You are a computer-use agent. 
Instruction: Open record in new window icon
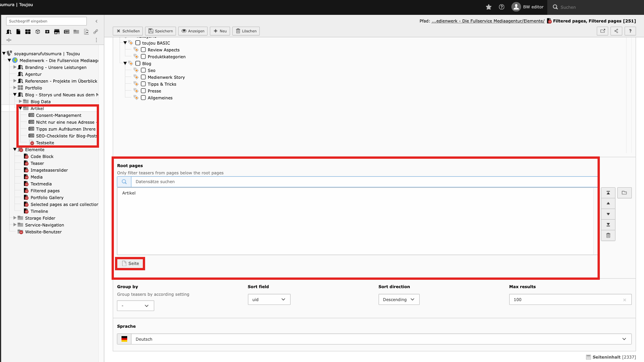(602, 31)
